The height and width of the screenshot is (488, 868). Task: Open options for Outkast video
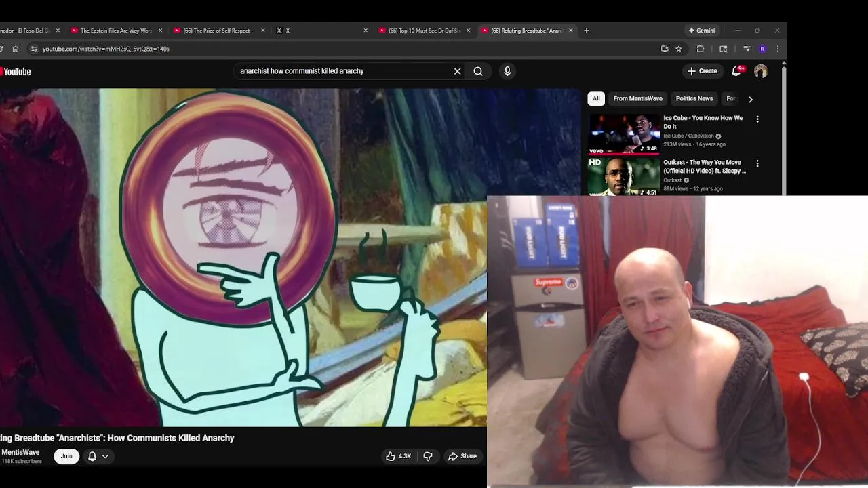pyautogui.click(x=757, y=163)
